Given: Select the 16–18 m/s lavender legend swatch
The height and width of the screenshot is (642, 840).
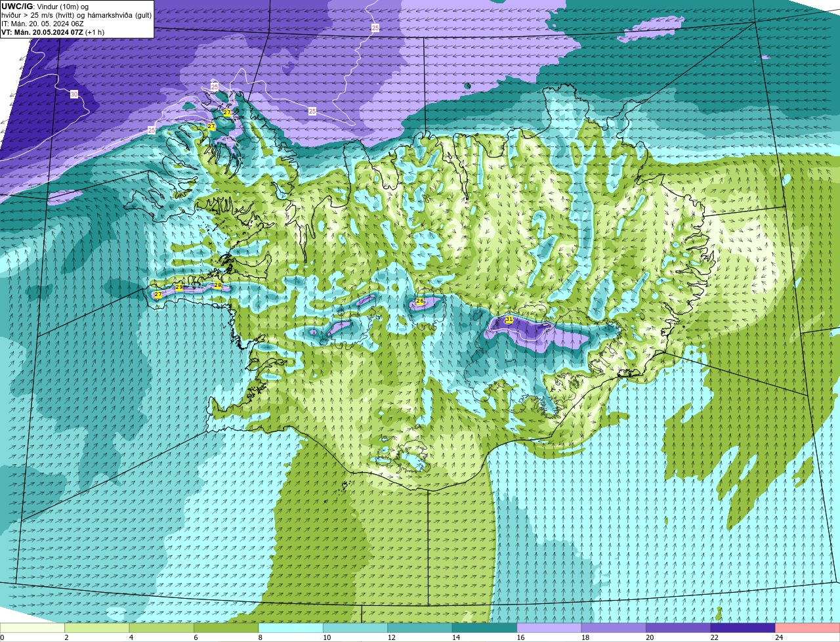Looking at the screenshot, I should click(x=549, y=628).
